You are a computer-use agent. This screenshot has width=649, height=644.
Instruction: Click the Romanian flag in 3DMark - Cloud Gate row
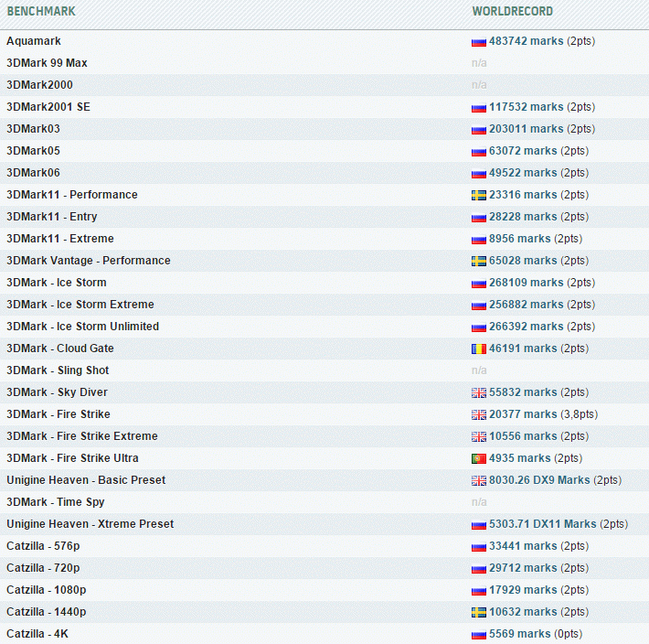click(478, 349)
